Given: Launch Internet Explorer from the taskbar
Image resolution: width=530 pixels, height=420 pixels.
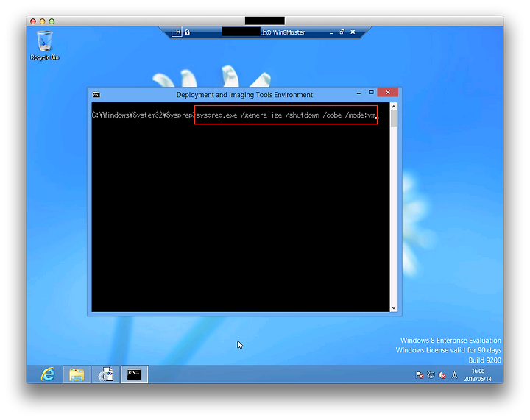Looking at the screenshot, I should click(48, 374).
